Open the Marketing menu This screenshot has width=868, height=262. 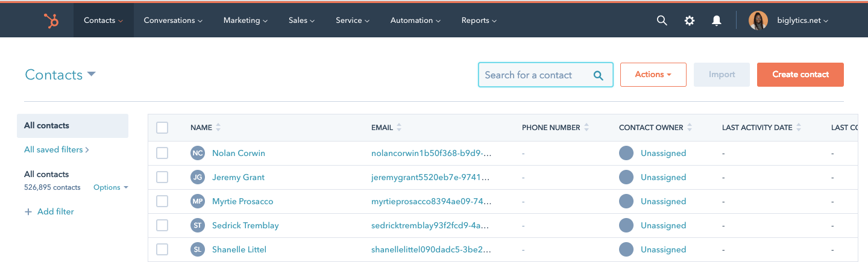(245, 20)
